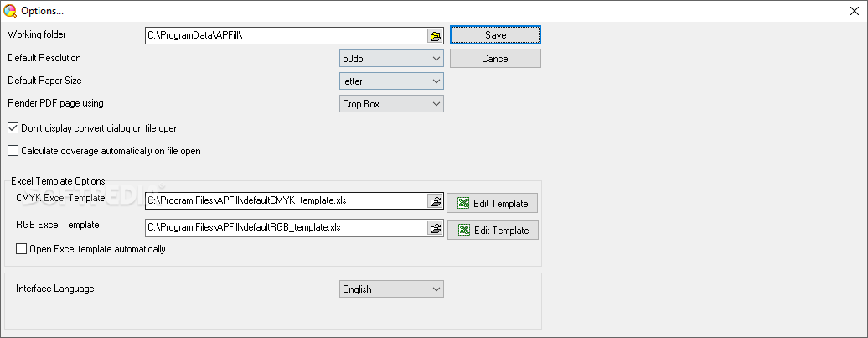Edit the CMYK Excel template
Screen dimensions: 868x338
[492, 203]
